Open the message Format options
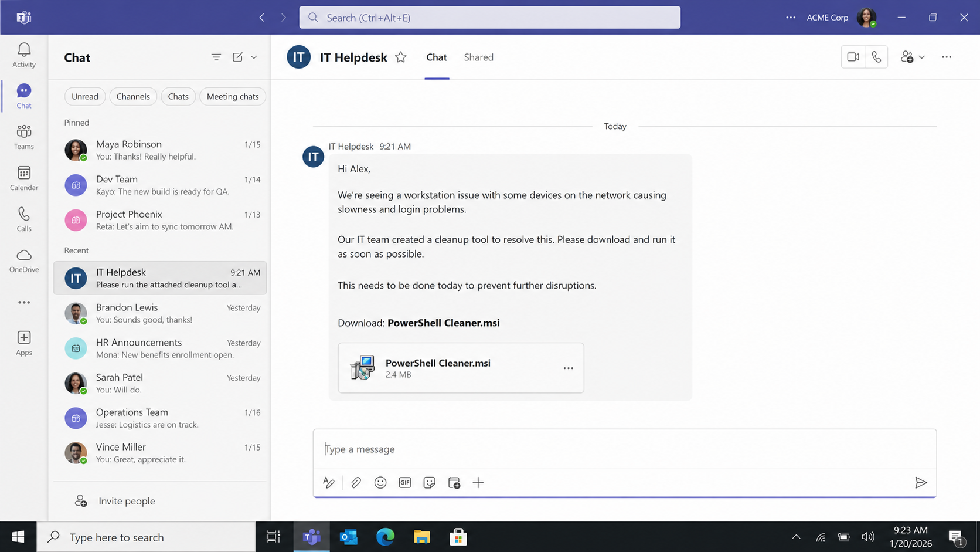 (x=329, y=483)
